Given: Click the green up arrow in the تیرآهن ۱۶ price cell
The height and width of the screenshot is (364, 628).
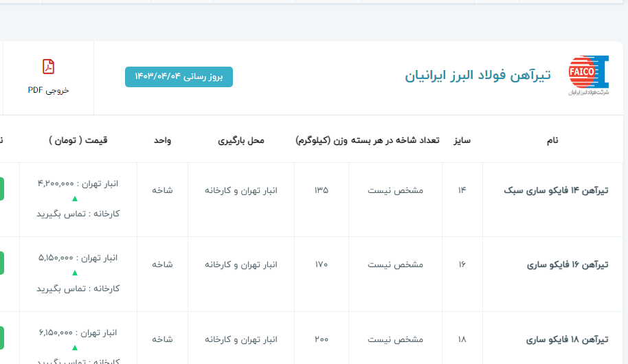Looking at the screenshot, I should tap(75, 273).
